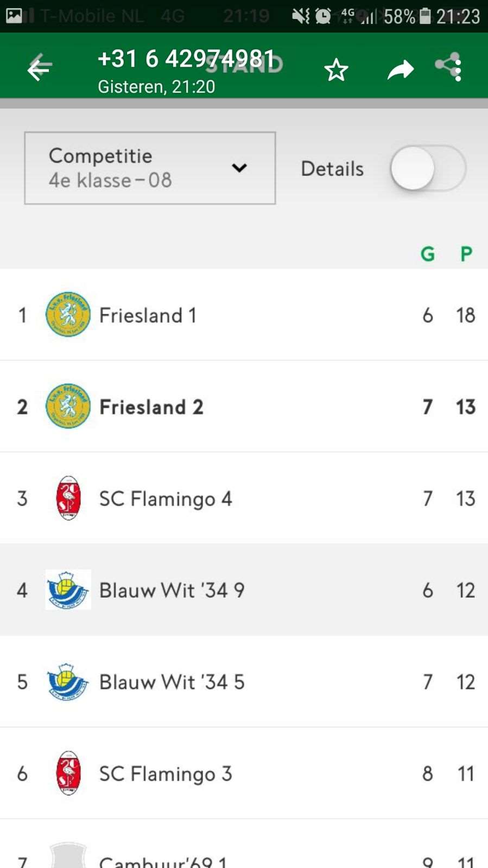
Task: Click the Competitie dropdown chevron arrow
Action: click(239, 168)
